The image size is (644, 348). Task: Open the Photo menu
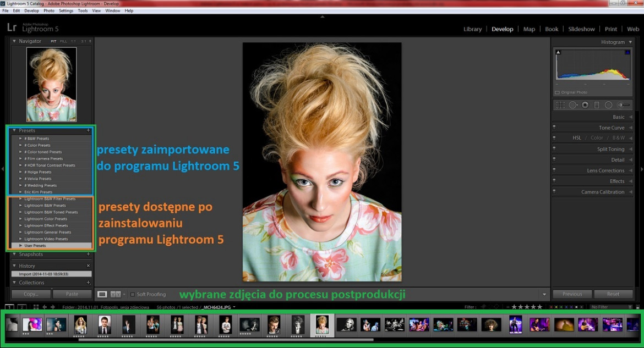tap(49, 10)
